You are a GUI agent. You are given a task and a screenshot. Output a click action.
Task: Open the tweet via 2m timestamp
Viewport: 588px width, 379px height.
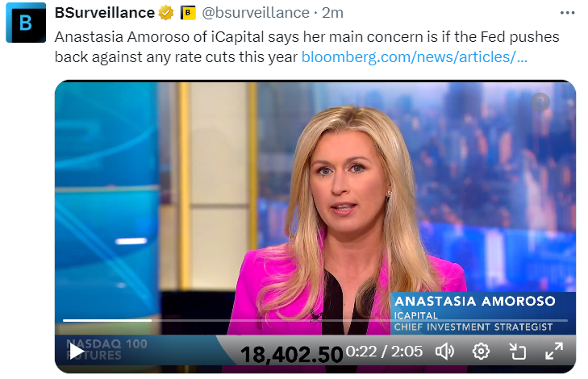(x=332, y=13)
